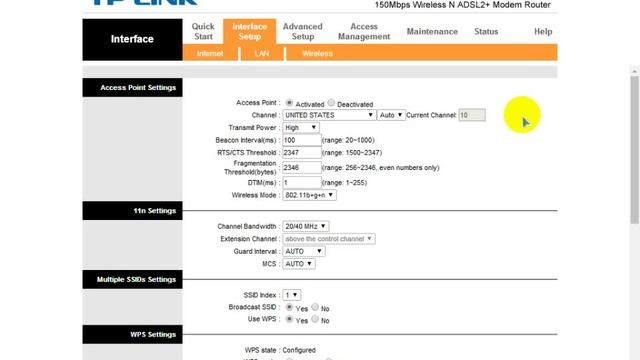The image size is (640, 360).
Task: Go to the Access Management tab
Action: [x=364, y=31]
